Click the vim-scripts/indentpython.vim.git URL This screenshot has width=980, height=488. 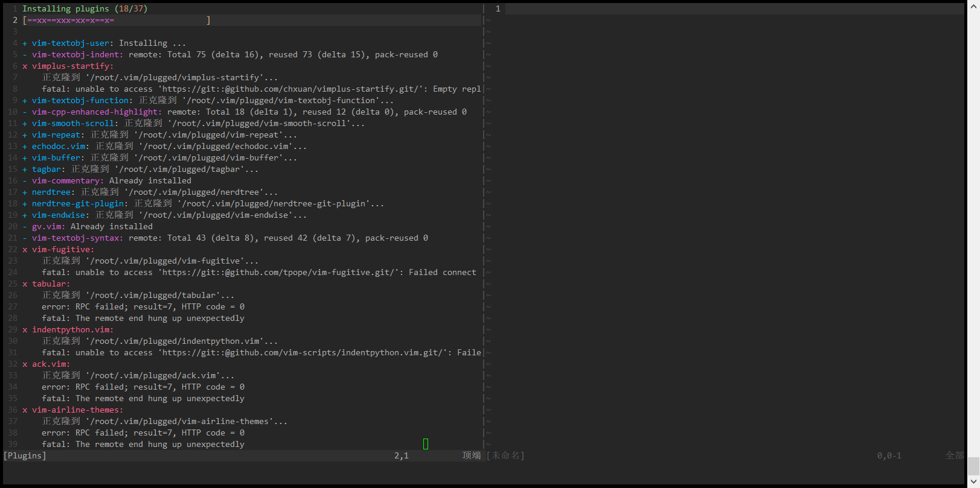click(x=303, y=352)
